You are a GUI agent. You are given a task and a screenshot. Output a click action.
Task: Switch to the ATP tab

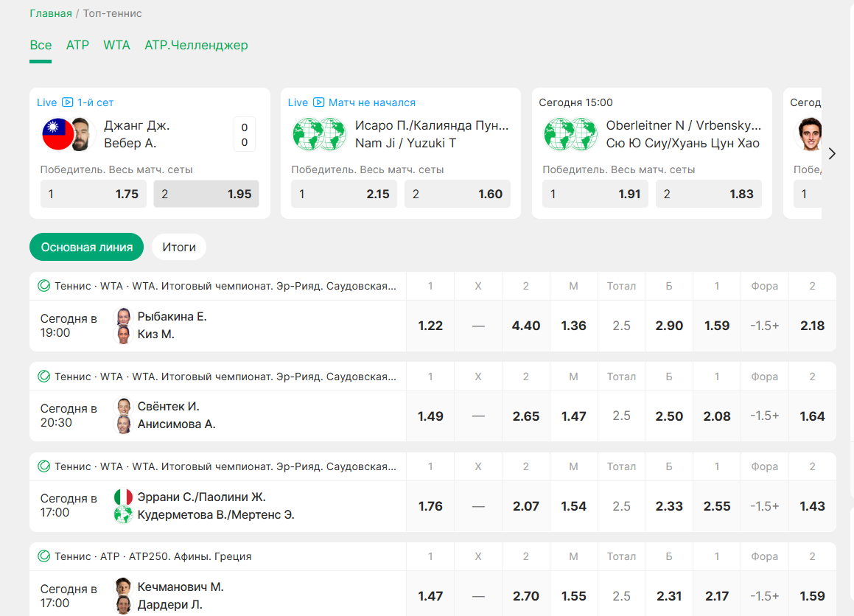pyautogui.click(x=77, y=45)
